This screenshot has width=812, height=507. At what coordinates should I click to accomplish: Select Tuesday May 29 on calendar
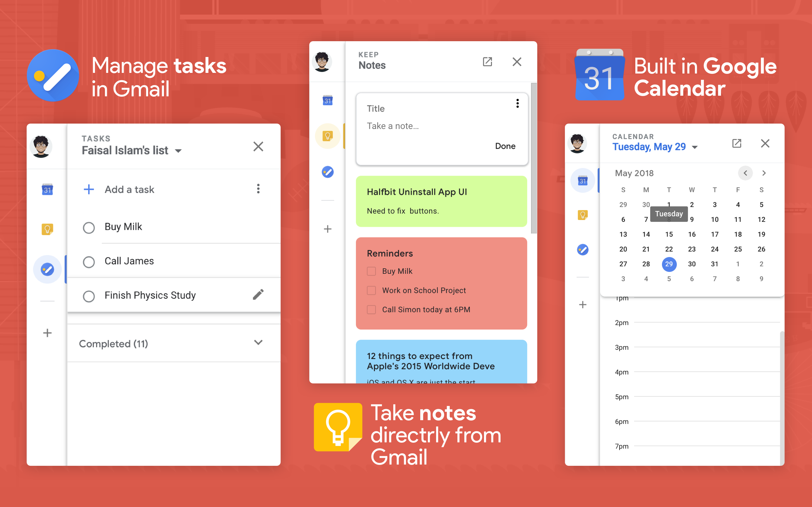coord(669,263)
